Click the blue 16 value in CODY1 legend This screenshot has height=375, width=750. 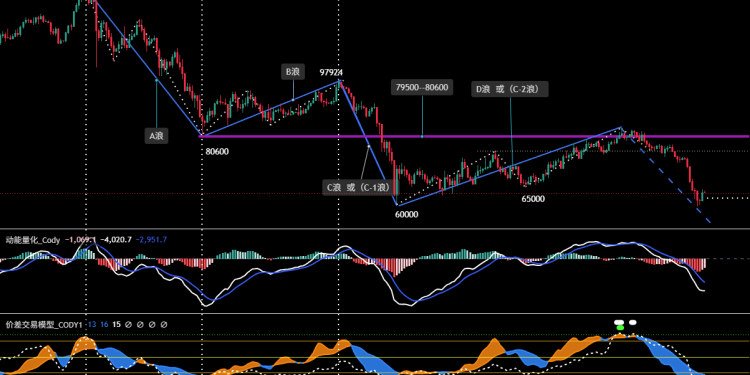pos(104,324)
